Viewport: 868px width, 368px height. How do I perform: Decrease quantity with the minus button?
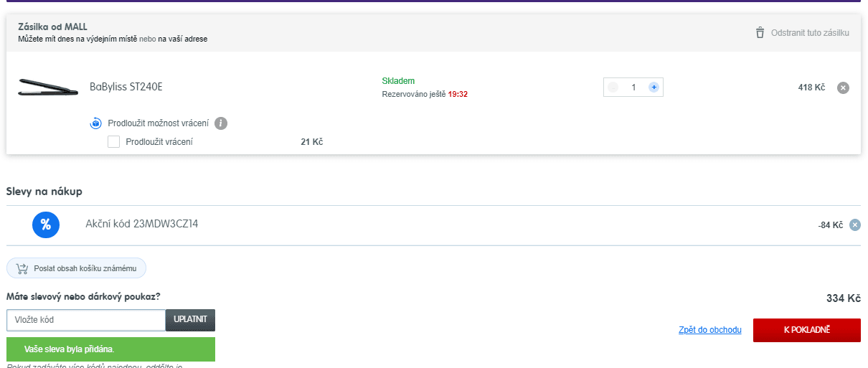pyautogui.click(x=613, y=88)
